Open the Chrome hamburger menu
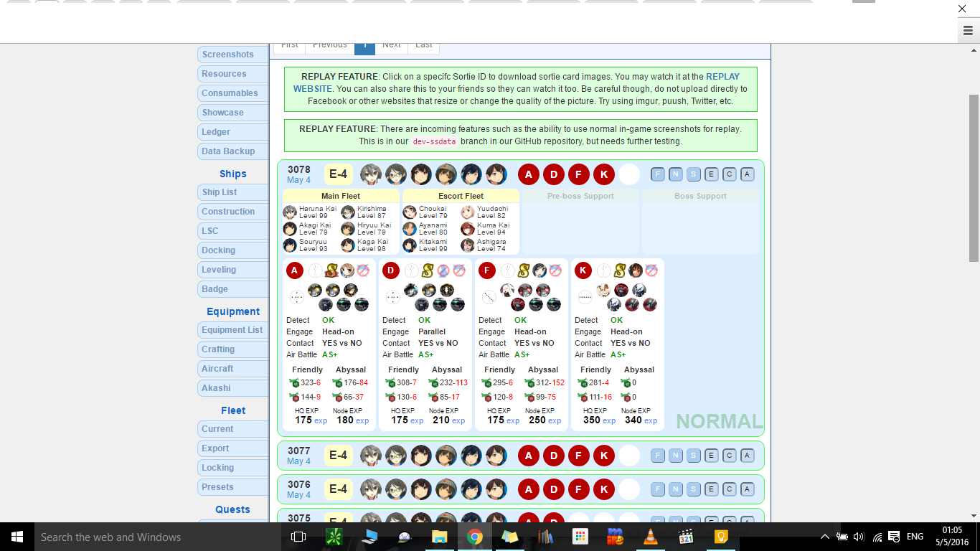 [x=968, y=31]
